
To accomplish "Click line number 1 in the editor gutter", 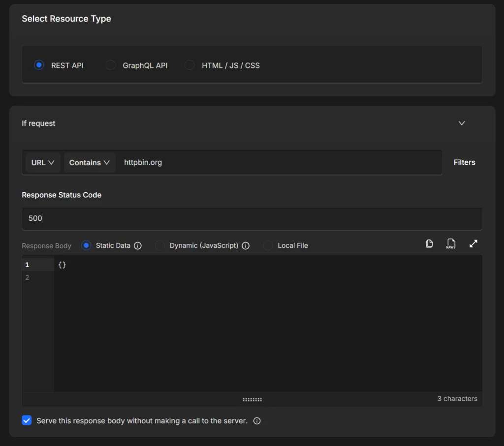I will pyautogui.click(x=28, y=265).
